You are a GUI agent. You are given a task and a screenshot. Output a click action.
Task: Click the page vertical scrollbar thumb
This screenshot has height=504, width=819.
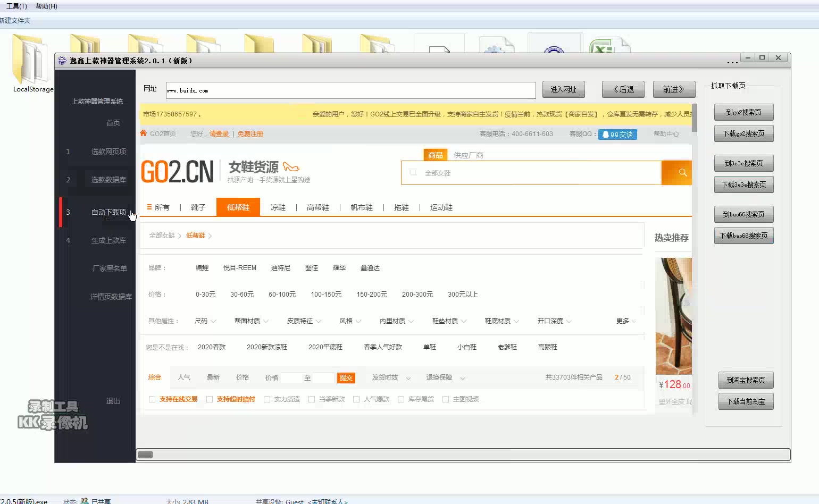click(x=695, y=117)
